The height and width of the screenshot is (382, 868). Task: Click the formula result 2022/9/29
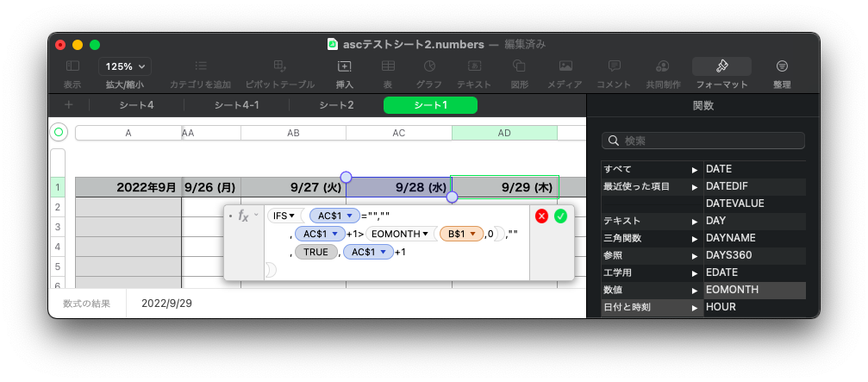[166, 304]
